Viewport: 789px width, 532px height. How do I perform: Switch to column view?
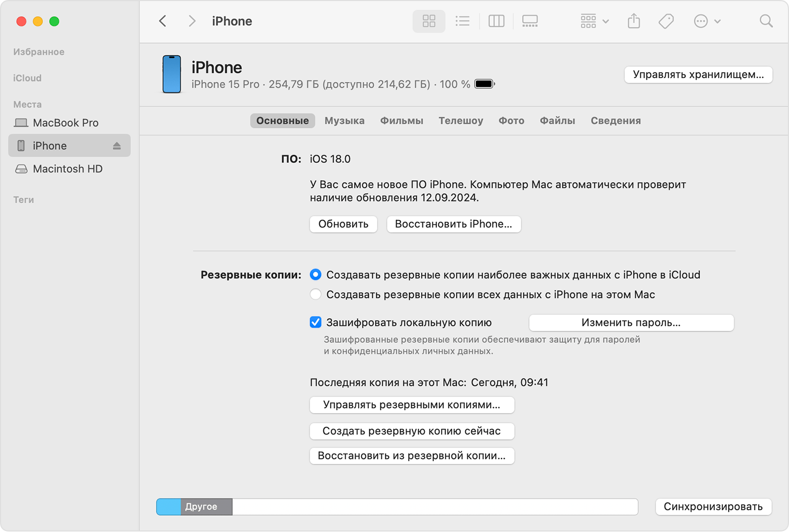pos(496,21)
